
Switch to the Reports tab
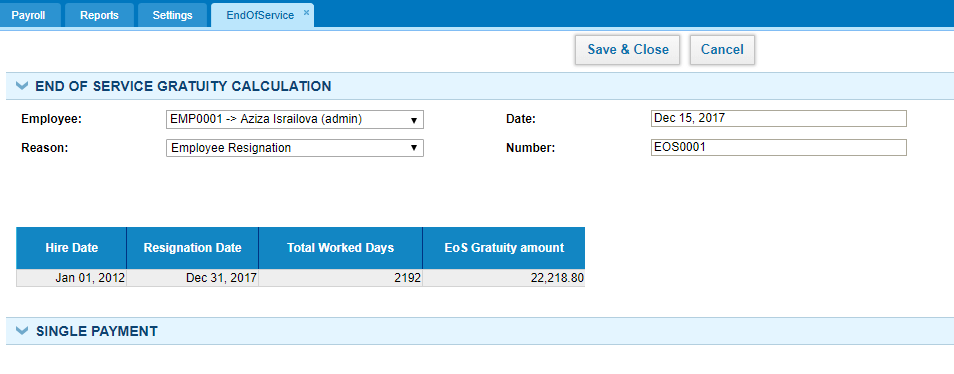pos(99,15)
